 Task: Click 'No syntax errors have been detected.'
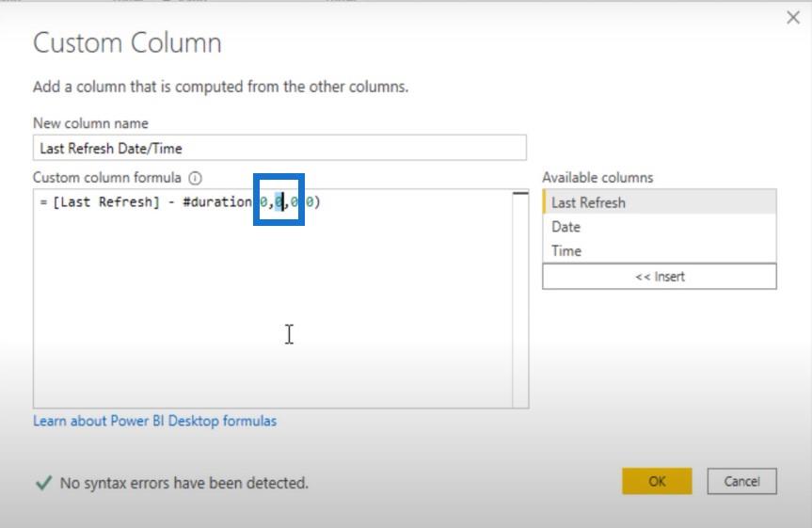pos(183,483)
